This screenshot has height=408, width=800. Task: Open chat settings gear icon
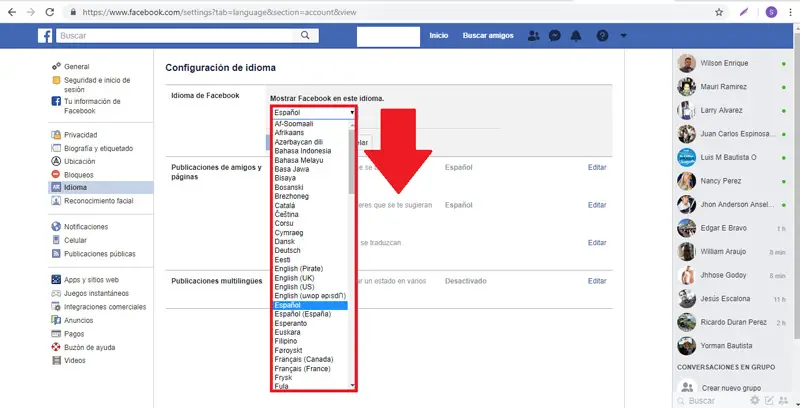point(755,400)
